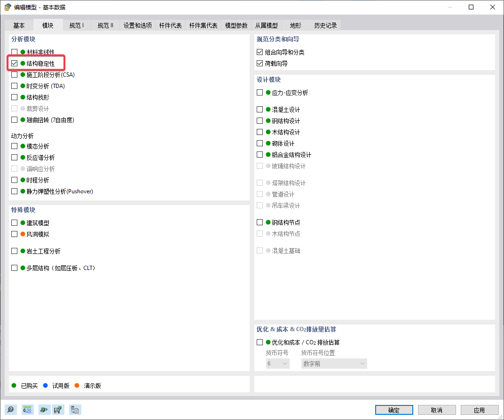Uncheck 荷载向导 option
The image size is (504, 420).
(x=260, y=63)
